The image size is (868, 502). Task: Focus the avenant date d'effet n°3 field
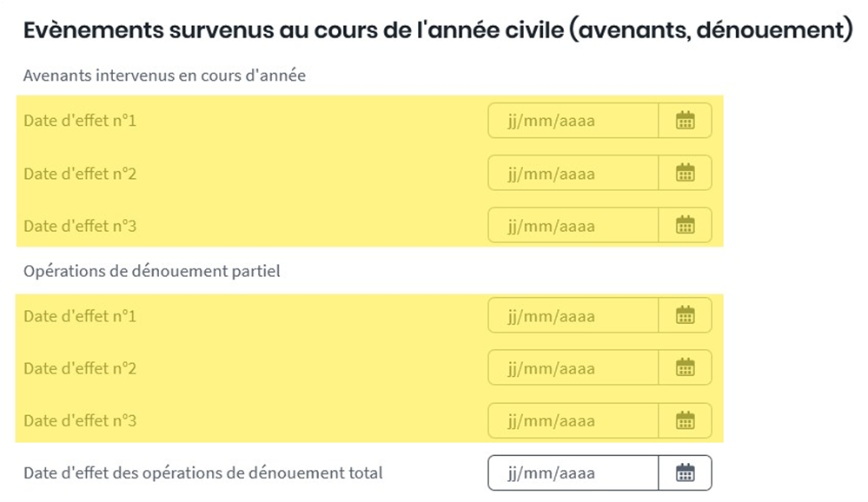click(x=573, y=226)
